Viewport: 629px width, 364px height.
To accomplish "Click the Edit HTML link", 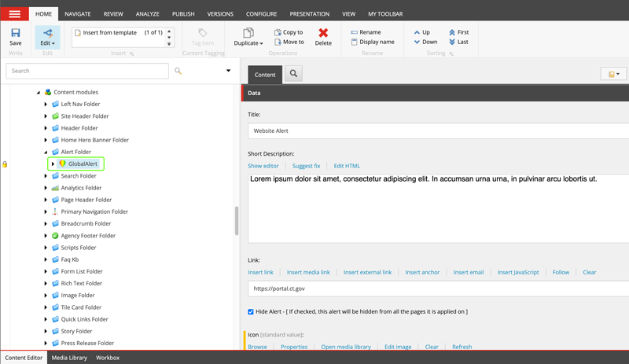I will [x=347, y=166].
